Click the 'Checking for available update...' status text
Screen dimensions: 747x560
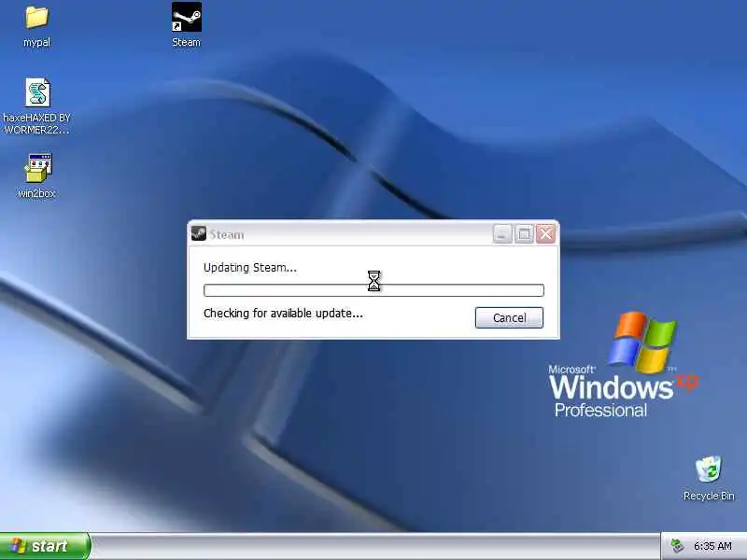(x=283, y=314)
